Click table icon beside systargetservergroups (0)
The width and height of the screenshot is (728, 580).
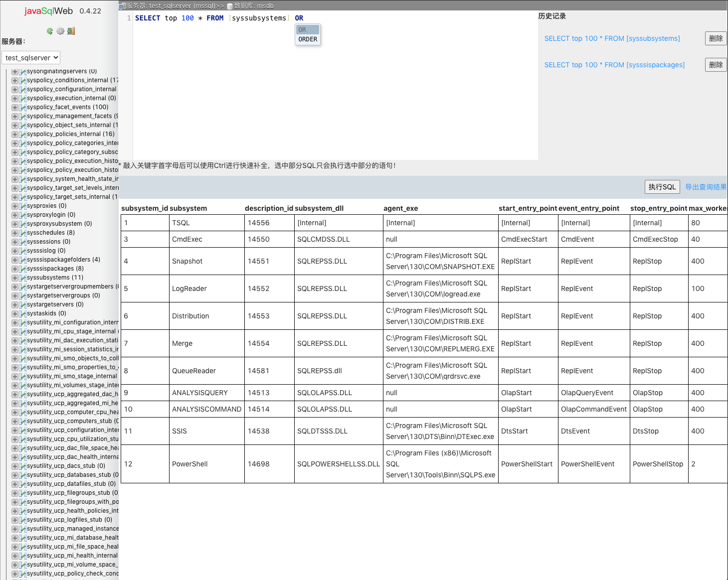23,296
